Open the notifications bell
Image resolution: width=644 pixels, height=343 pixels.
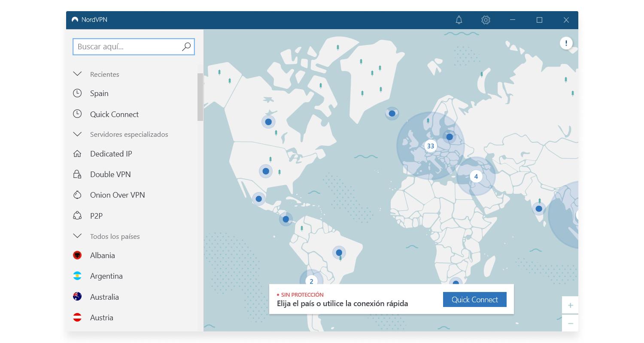(x=459, y=20)
